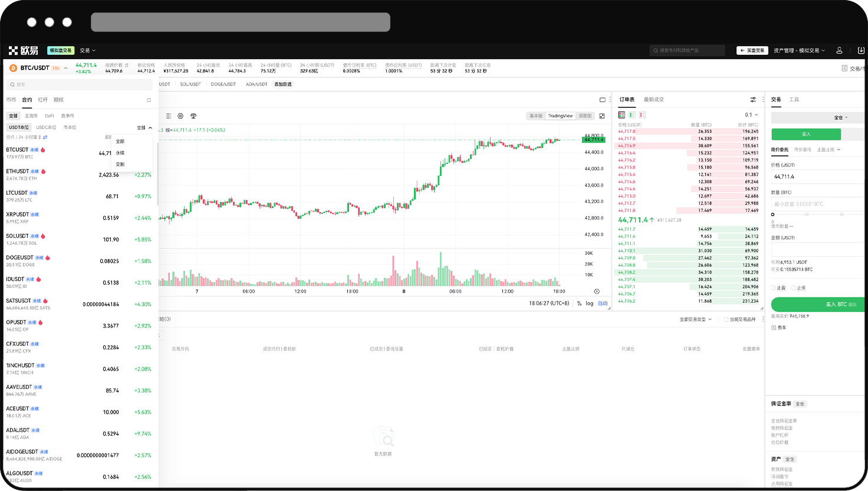Viewport: 868px width, 491px height.
Task: Switch chart to TradingView mode
Action: click(560, 116)
